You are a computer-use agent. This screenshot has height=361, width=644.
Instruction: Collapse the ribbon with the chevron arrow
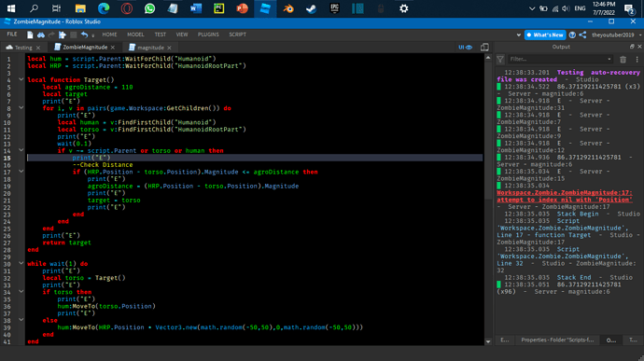pyautogui.click(x=518, y=35)
